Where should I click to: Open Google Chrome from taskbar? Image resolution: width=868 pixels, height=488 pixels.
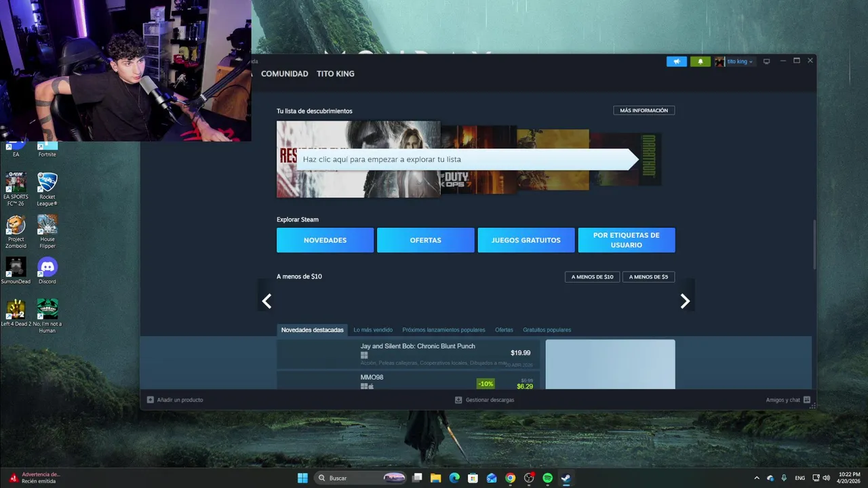510,478
